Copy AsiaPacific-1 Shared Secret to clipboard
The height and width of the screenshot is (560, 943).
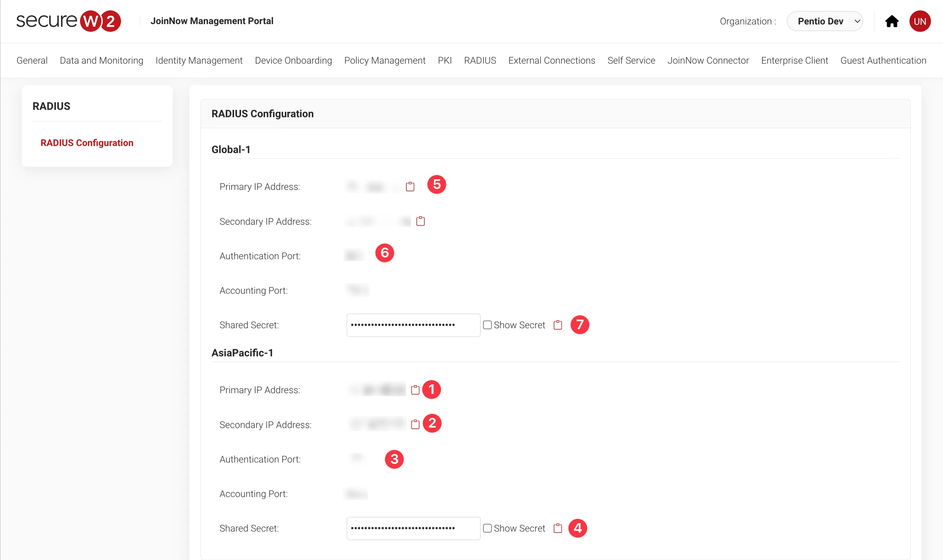coord(557,528)
